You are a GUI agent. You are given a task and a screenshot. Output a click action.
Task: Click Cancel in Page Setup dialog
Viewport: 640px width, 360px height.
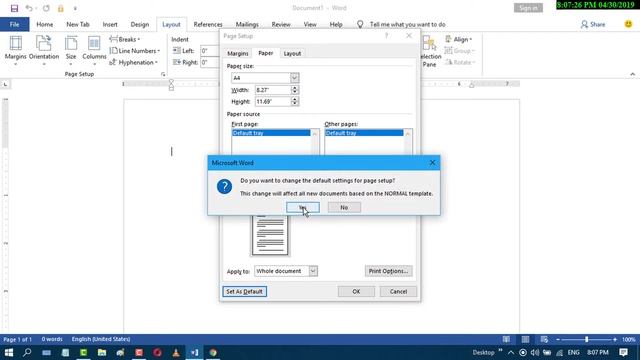(x=398, y=291)
